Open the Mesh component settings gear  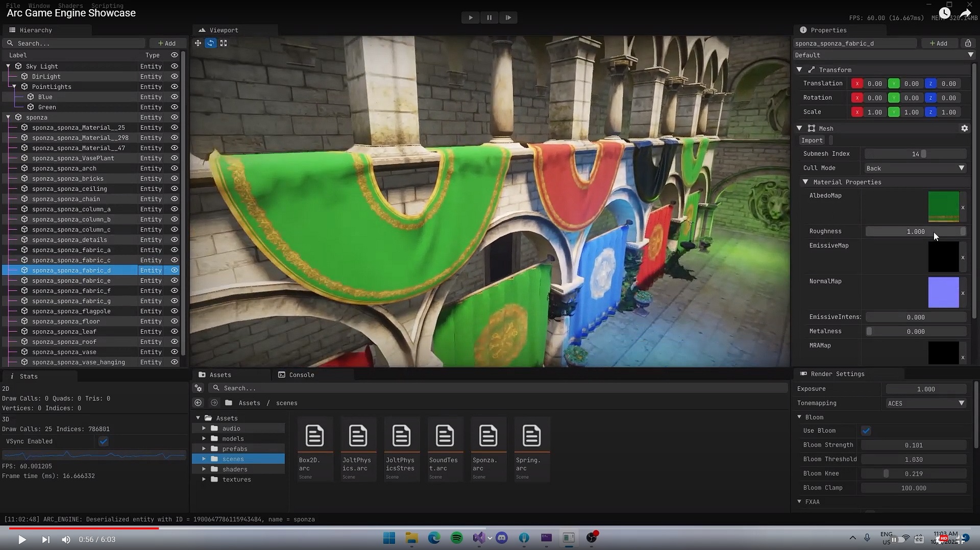964,128
